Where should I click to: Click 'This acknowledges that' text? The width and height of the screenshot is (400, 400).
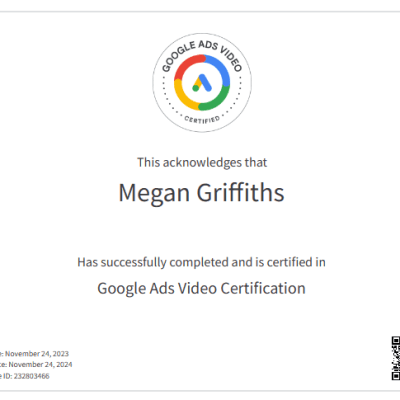coord(202,163)
